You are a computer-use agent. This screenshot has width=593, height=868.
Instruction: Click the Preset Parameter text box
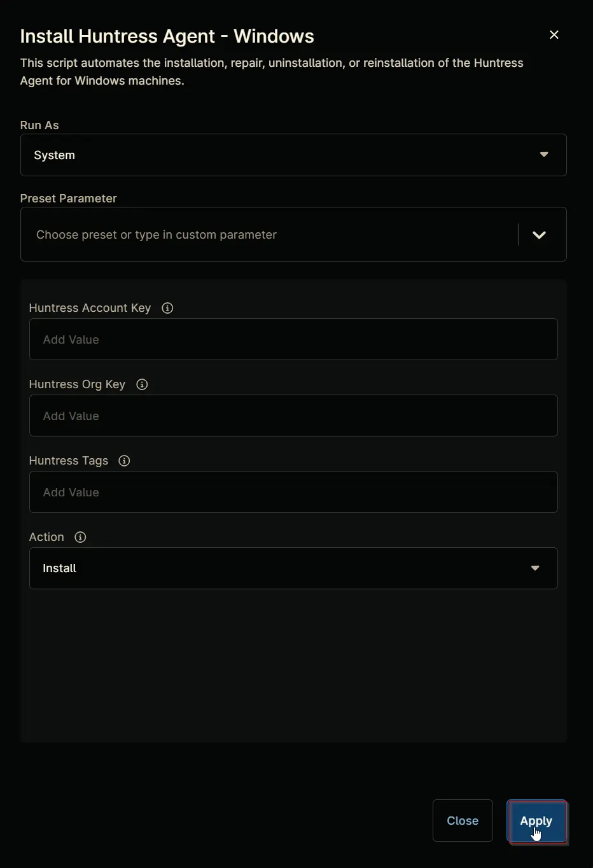[x=270, y=234]
